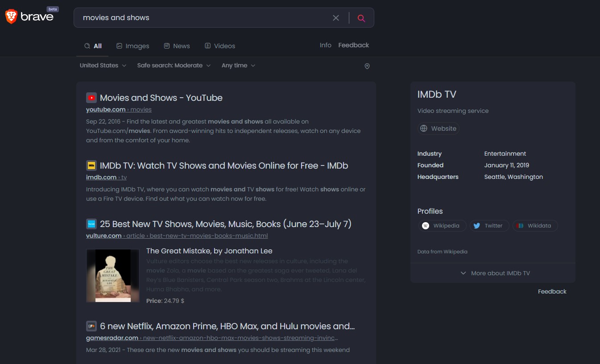
Task: Click the youtube.com › movies URL
Action: coord(119,110)
